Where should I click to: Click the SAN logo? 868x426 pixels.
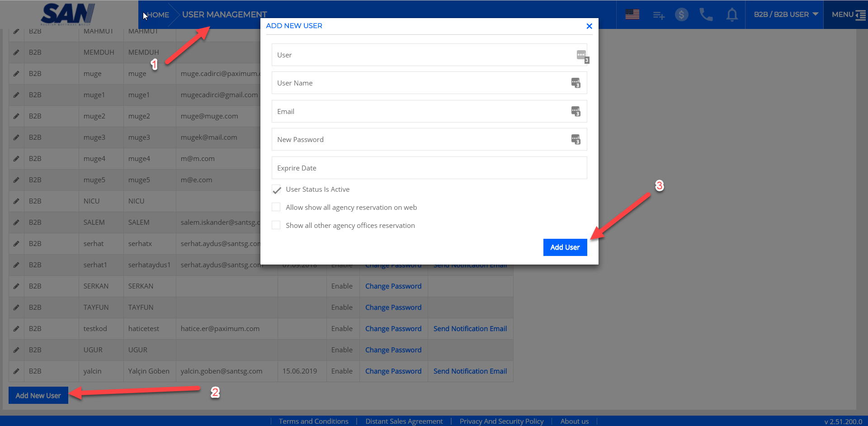(68, 14)
